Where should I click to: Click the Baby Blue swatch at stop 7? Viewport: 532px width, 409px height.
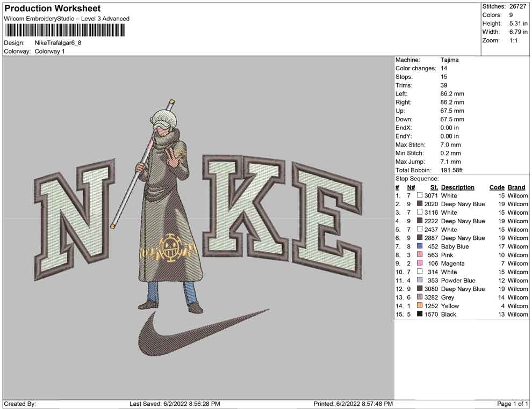420,246
